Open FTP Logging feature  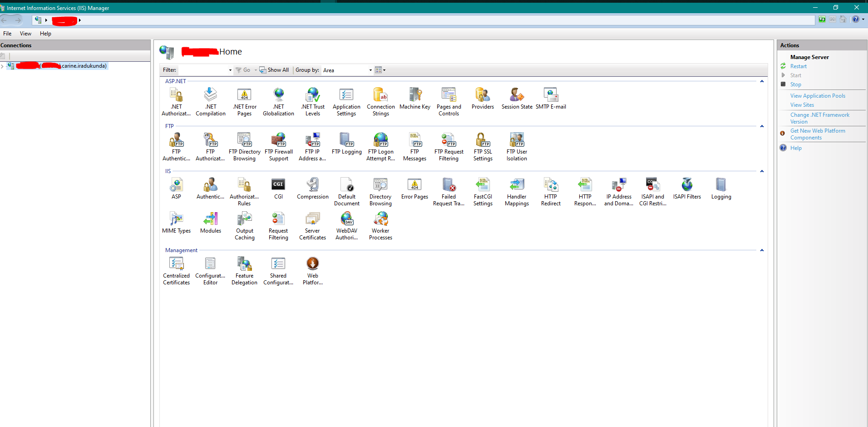coord(347,144)
